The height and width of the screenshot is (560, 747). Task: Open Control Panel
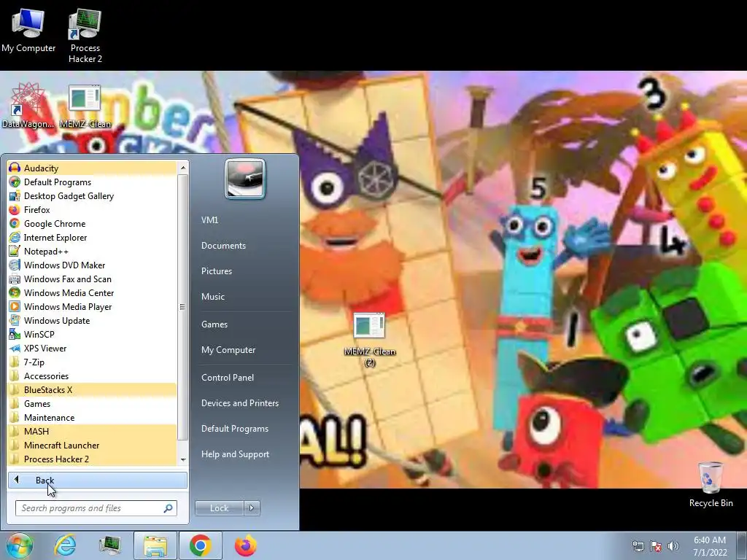click(228, 378)
